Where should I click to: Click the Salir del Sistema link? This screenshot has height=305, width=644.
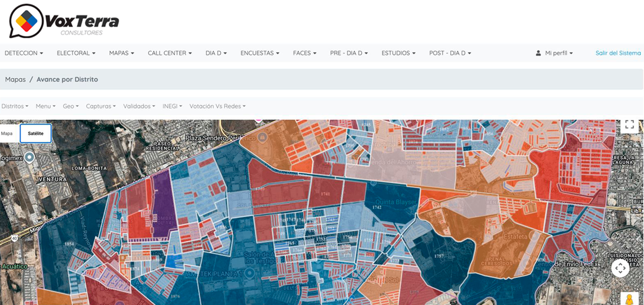[x=618, y=53]
